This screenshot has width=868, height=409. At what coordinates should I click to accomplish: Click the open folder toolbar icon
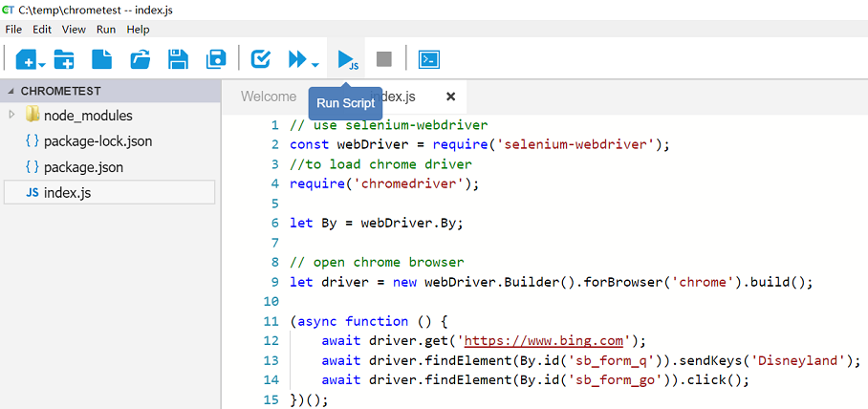[x=141, y=59]
